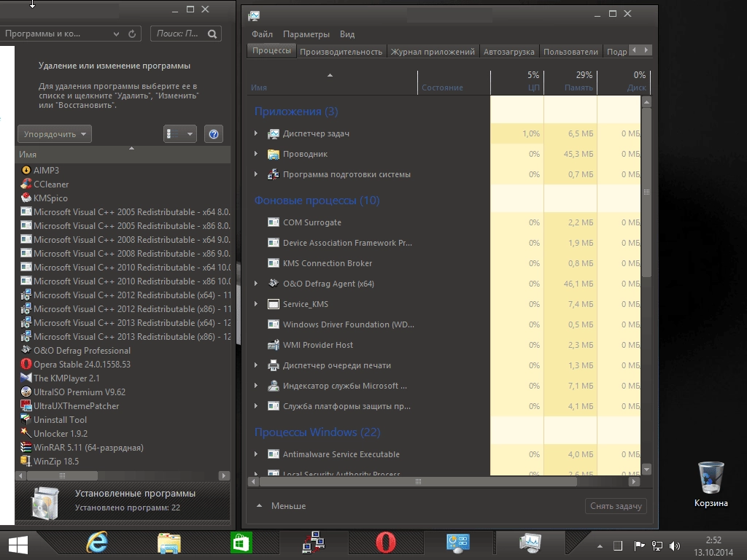Collapse details with Меньше
This screenshot has height=560, width=747.
(x=282, y=506)
